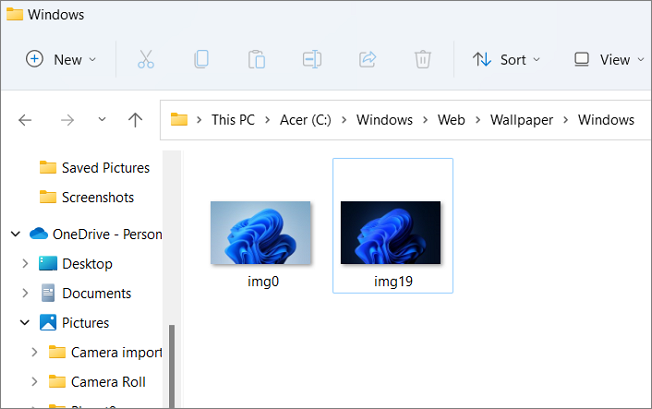Expand the Documents tree node

coord(25,293)
